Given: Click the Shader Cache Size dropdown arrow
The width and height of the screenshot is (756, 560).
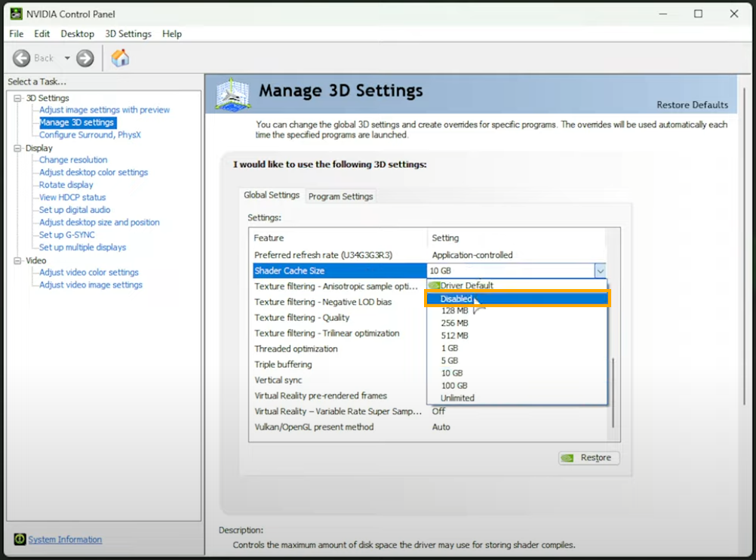Looking at the screenshot, I should (600, 271).
